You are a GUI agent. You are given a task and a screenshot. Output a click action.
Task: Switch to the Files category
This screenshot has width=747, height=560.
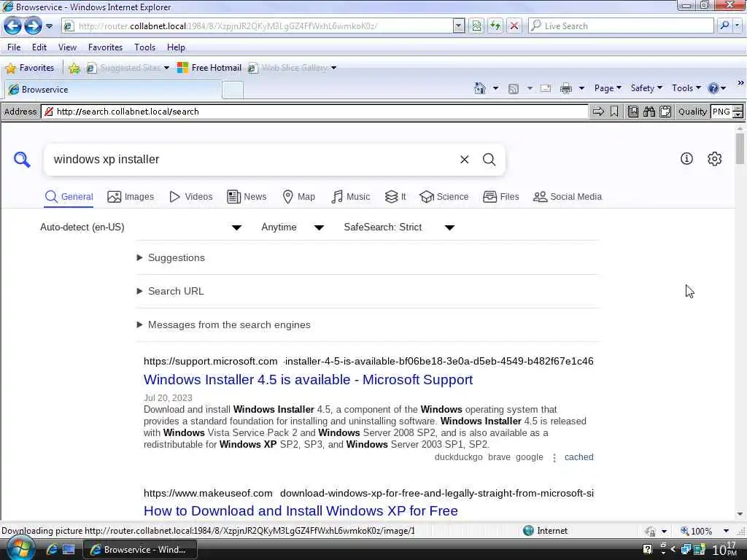[x=500, y=197]
